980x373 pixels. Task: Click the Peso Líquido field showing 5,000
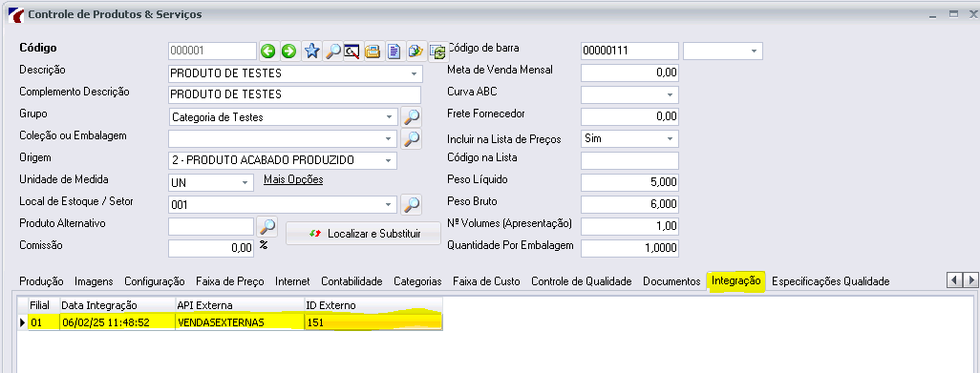(x=629, y=182)
